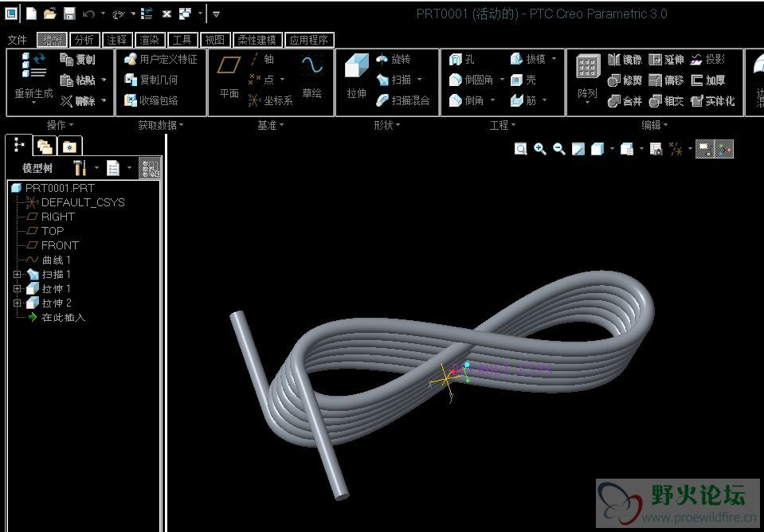Click the 镜像 Mirror tool
Image resolution: width=764 pixels, height=532 pixels.
tap(625, 60)
